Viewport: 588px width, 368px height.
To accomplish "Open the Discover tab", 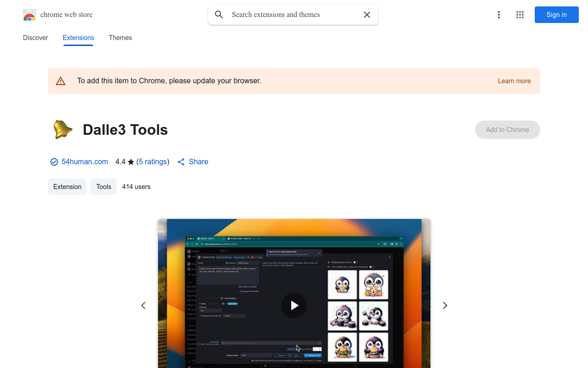I will pos(35,38).
